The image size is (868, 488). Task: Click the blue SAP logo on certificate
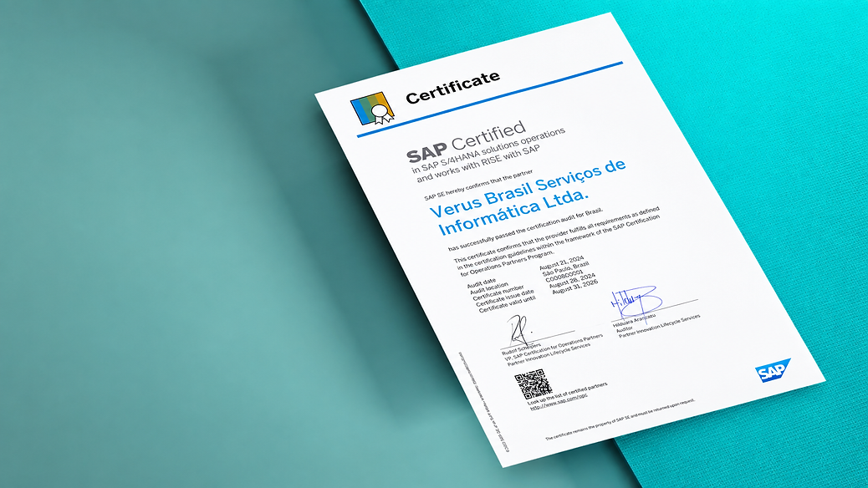point(774,370)
